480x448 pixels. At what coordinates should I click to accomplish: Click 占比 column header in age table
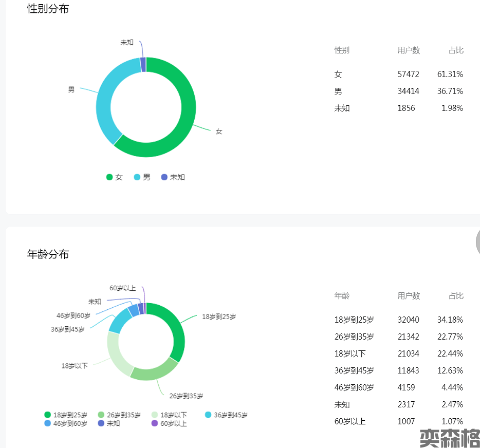pyautogui.click(x=456, y=296)
